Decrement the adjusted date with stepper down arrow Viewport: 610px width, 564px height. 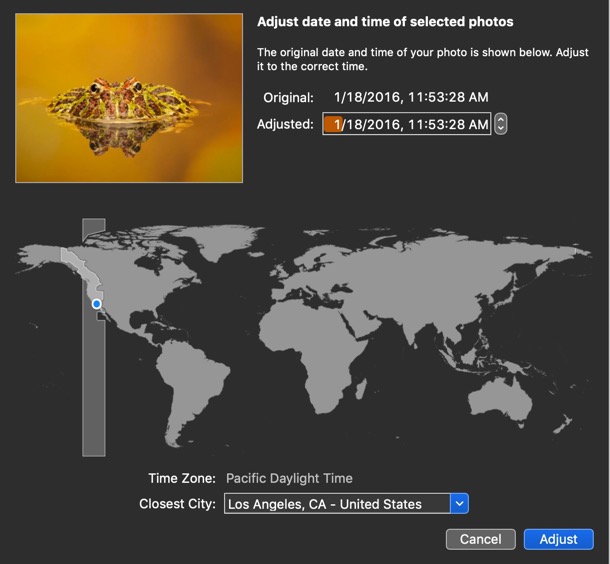[x=501, y=129]
